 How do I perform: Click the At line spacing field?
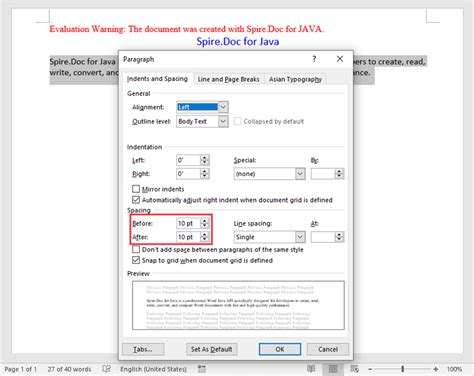[x=323, y=237]
